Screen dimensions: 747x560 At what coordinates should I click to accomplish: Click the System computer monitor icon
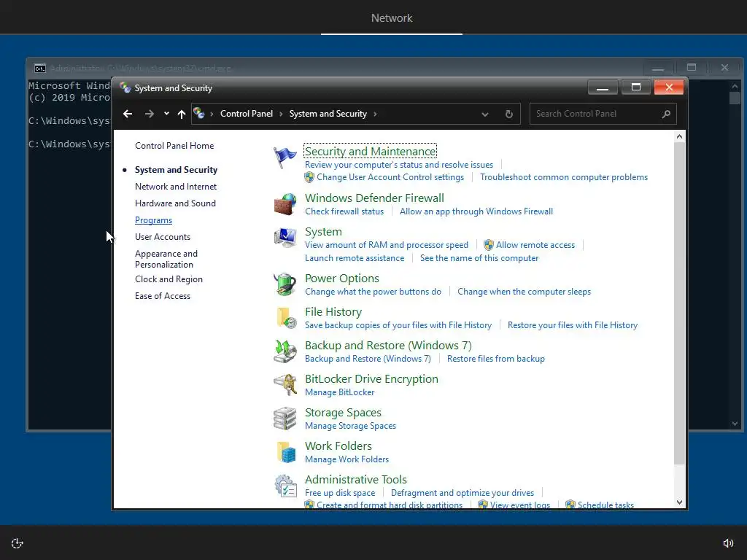(x=285, y=238)
